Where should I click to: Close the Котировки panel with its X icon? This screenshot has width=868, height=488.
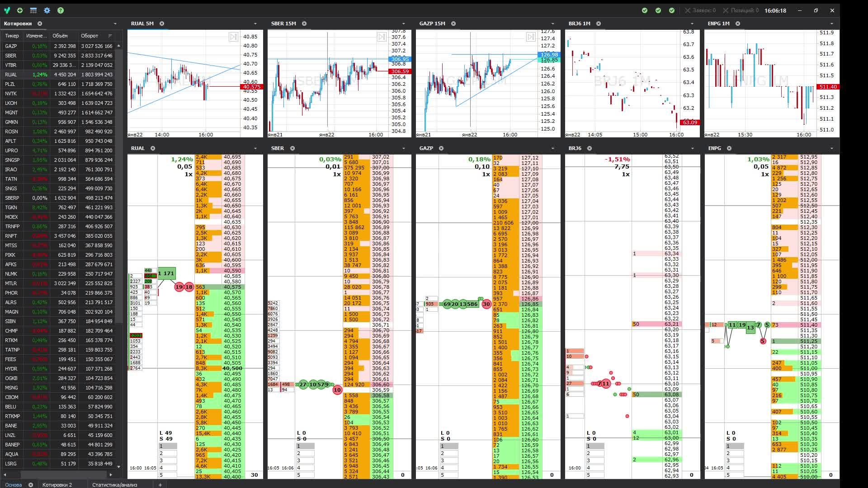point(40,23)
